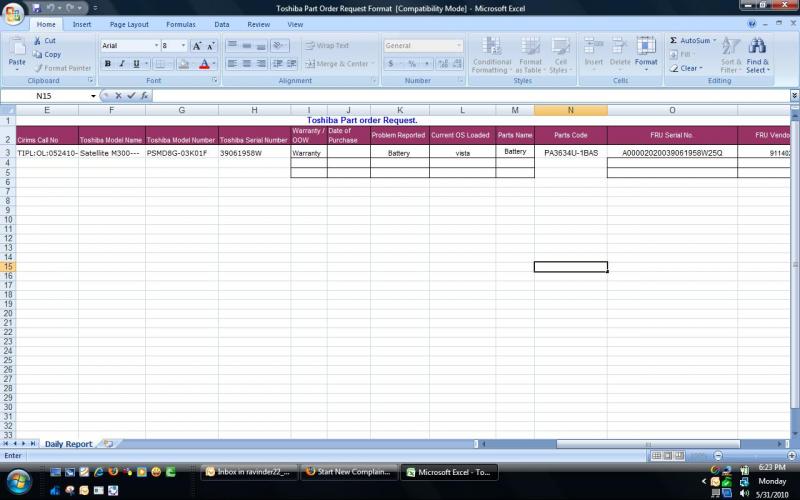Viewport: 800px width, 500px height.
Task: Select cell with PA3634U-1BAS
Action: pos(570,153)
